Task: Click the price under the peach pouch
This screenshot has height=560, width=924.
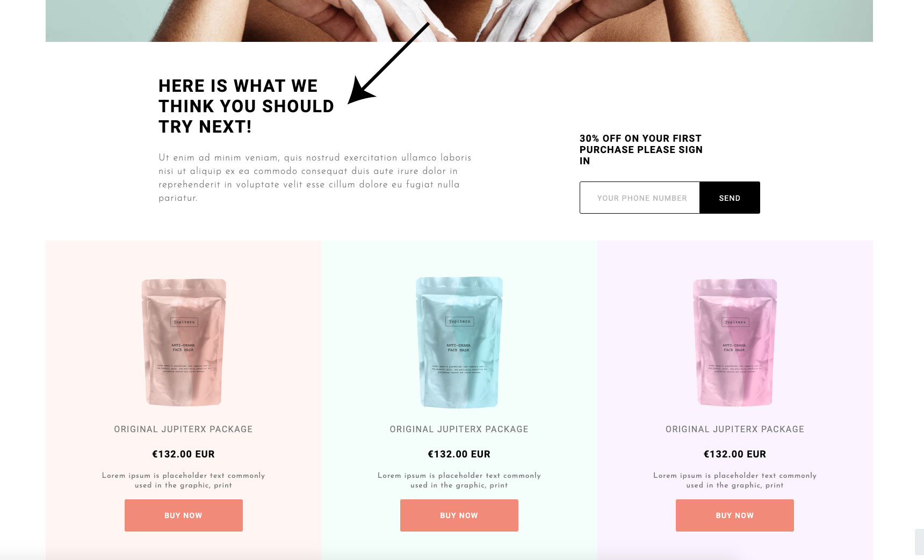Action: point(184,454)
